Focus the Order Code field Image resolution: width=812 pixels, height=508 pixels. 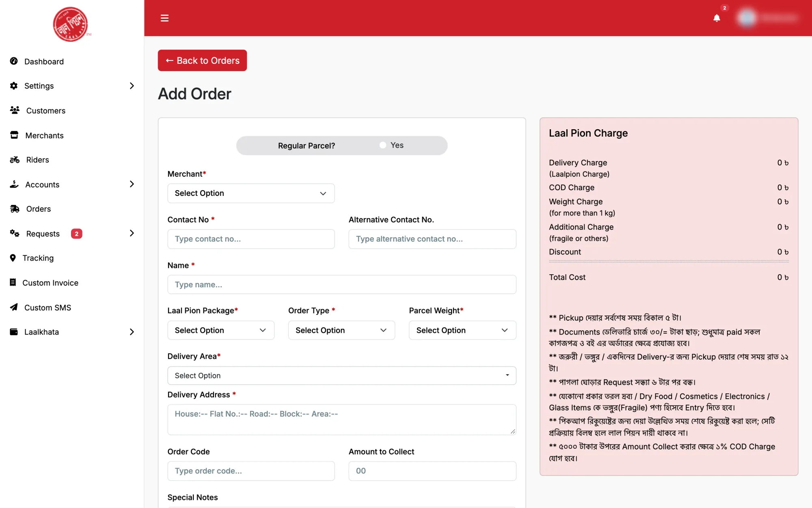251,471
